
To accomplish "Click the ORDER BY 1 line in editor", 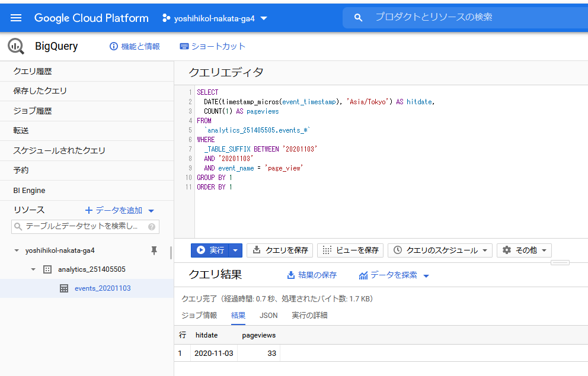I will tap(215, 187).
